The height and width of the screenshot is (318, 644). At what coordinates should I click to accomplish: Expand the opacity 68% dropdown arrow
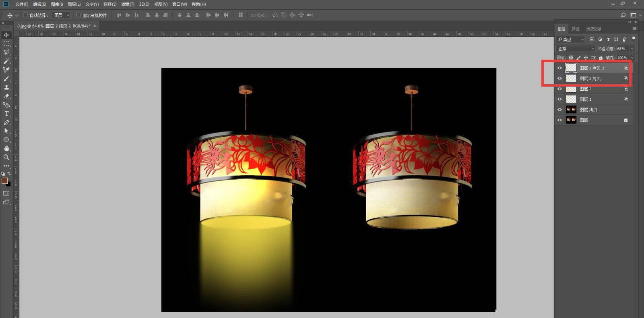632,49
